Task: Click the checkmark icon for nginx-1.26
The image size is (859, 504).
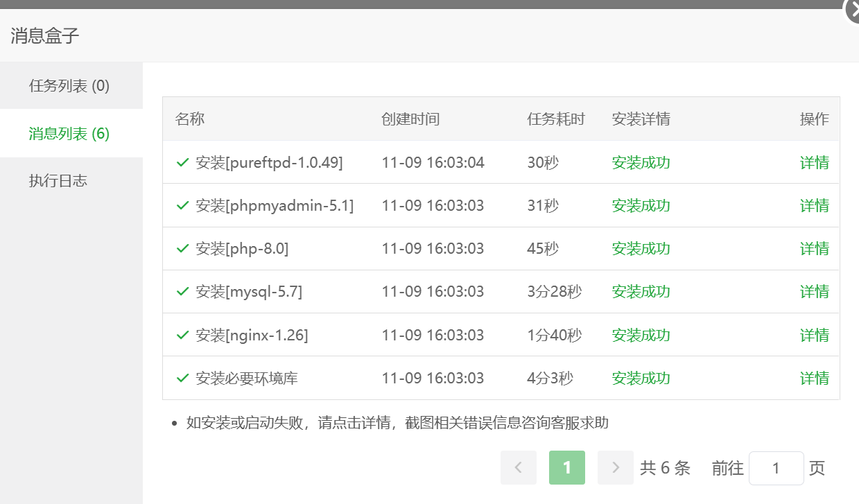Action: [183, 335]
